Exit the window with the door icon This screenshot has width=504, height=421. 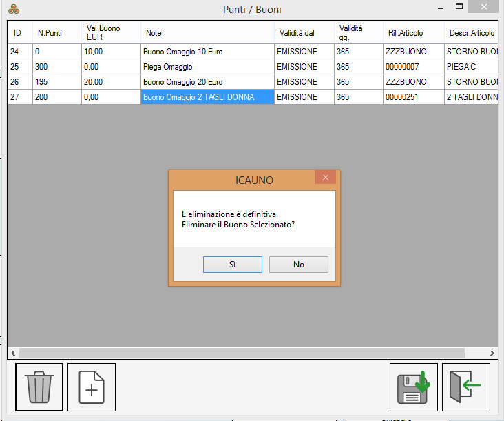point(466,387)
